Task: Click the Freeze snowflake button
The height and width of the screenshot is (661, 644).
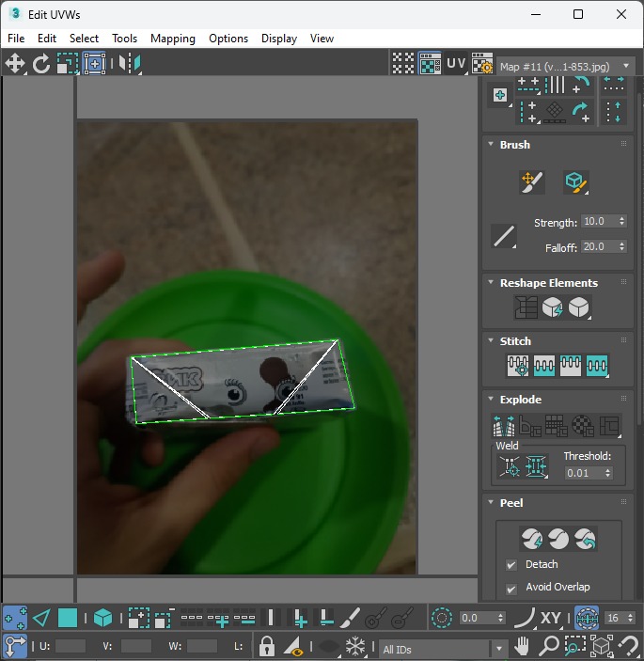Action: coord(355,646)
